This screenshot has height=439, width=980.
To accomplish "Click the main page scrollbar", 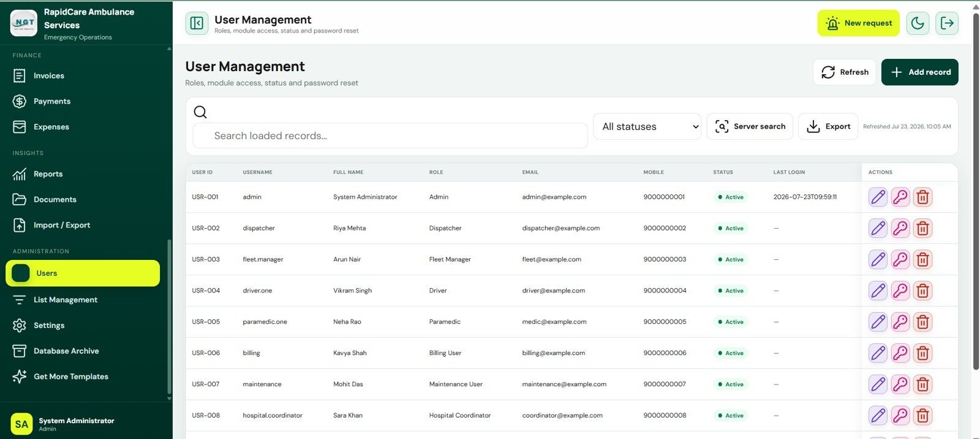I will [x=976, y=190].
